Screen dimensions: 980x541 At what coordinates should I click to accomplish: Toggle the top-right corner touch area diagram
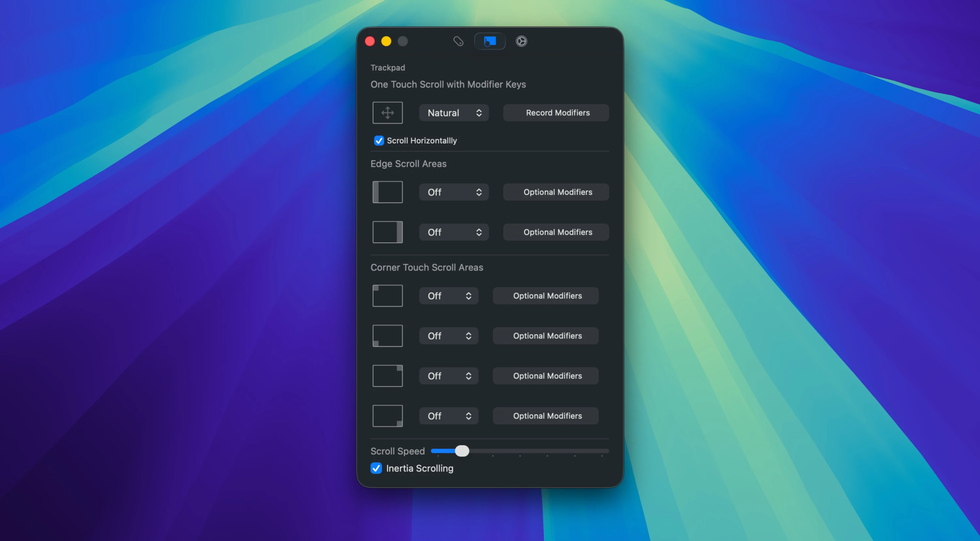point(387,375)
